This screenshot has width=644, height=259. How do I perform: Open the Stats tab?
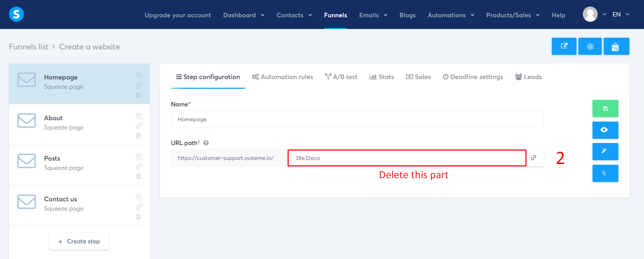coord(382,77)
